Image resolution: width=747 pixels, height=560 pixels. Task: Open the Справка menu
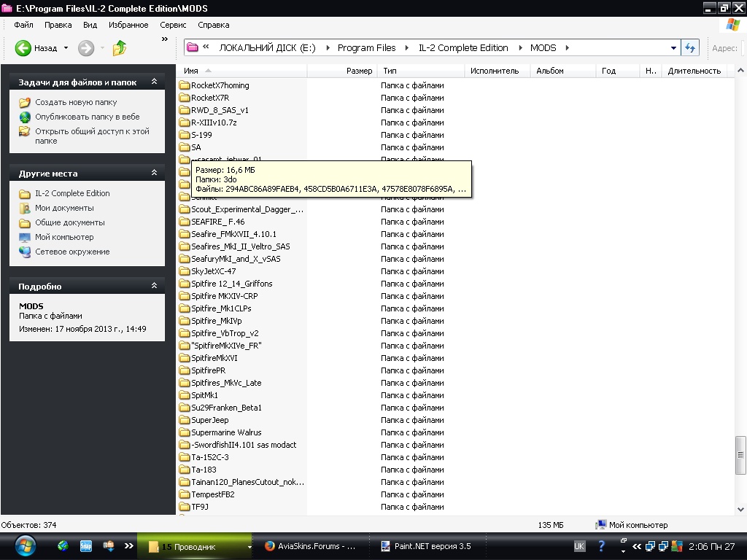[x=214, y=25]
